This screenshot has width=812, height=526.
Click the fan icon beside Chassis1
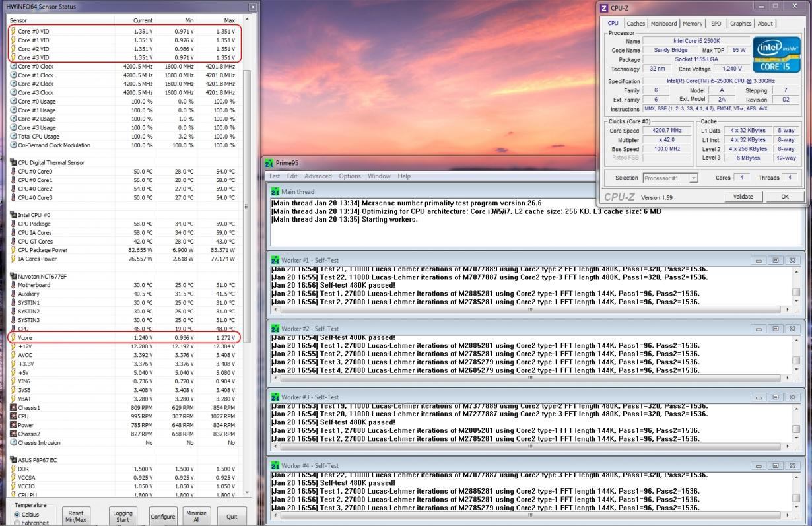[x=13, y=407]
